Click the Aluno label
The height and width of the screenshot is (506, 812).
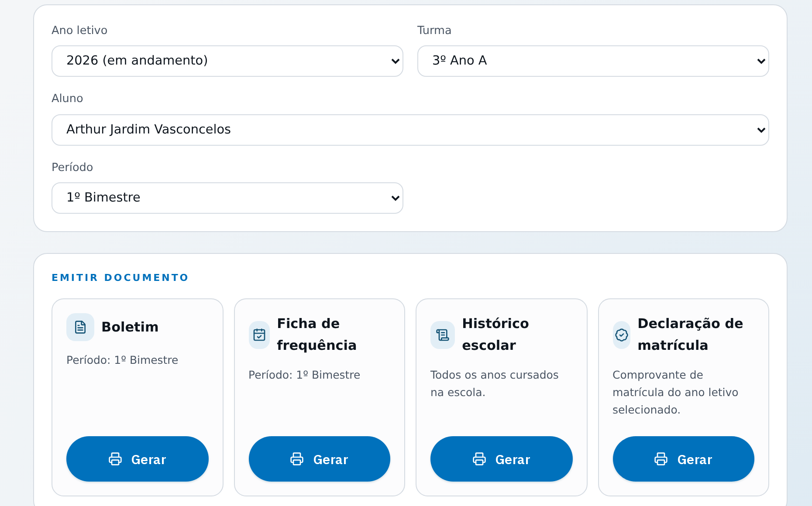(x=67, y=98)
